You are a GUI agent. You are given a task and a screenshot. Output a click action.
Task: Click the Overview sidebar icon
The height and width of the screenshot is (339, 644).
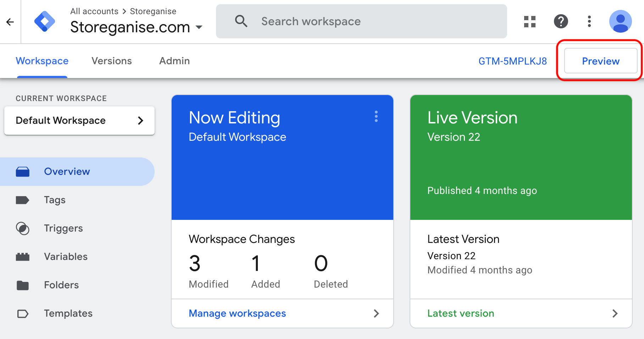coord(23,172)
